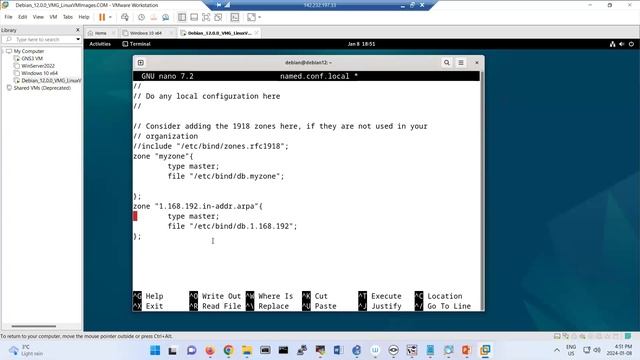
Task: Select Shared VMs (Deprecated) in the library
Action: tap(42, 88)
